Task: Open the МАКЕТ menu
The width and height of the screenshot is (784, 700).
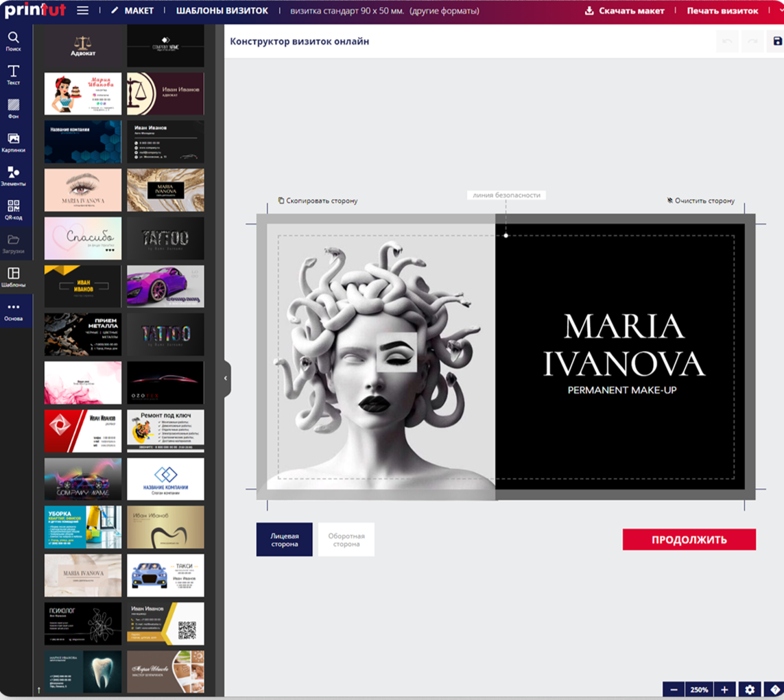Action: tap(132, 10)
